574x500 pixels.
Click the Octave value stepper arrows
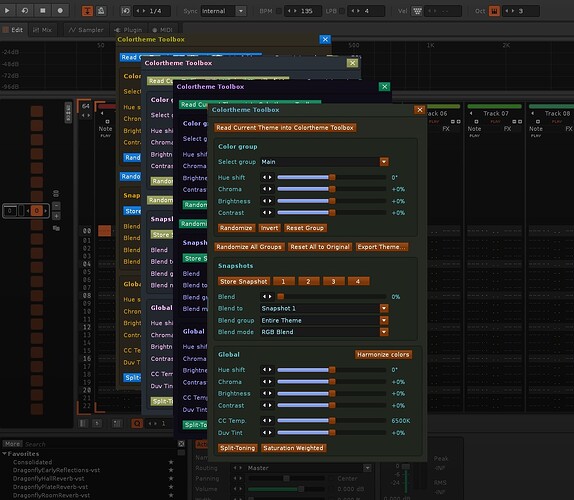(x=510, y=11)
